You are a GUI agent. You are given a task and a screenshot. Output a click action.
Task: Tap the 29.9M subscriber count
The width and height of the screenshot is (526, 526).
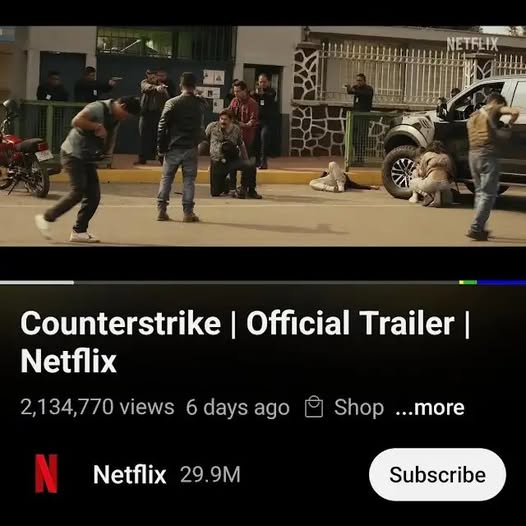(x=210, y=474)
